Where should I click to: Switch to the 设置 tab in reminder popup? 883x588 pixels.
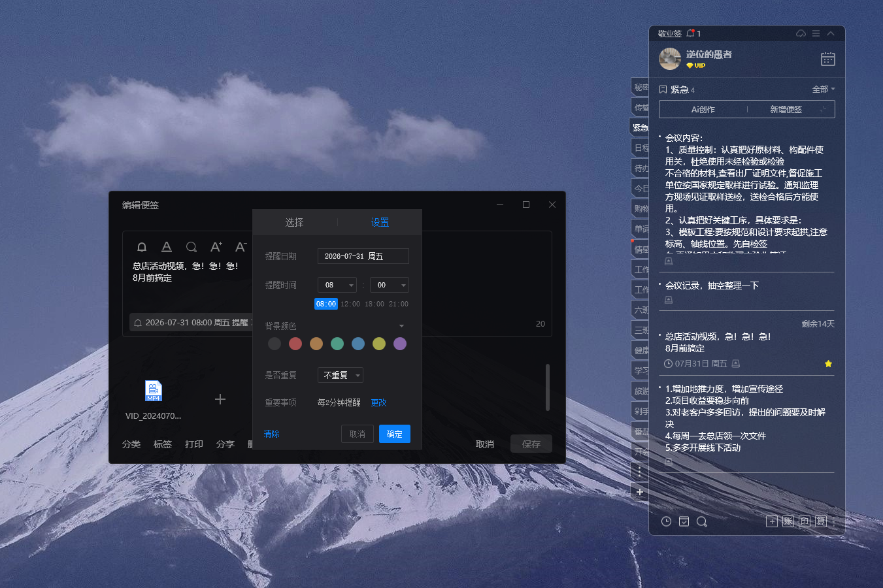380,223
